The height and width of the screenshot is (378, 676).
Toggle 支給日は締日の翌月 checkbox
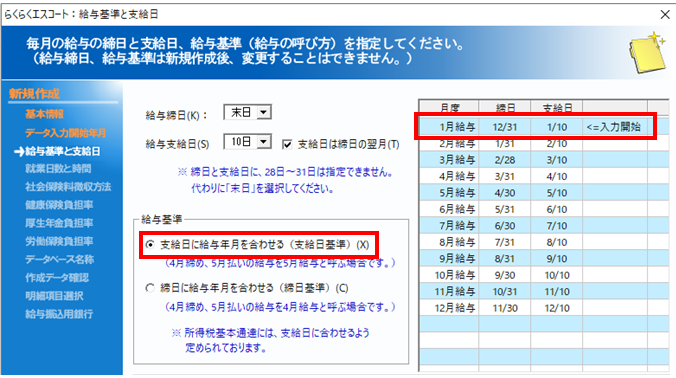[287, 144]
